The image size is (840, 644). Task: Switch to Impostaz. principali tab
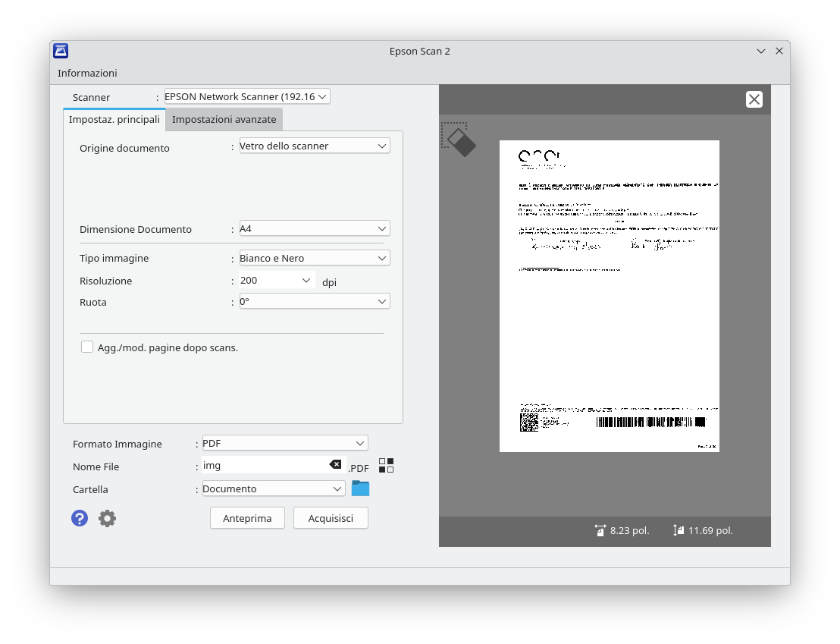pyautogui.click(x=114, y=120)
